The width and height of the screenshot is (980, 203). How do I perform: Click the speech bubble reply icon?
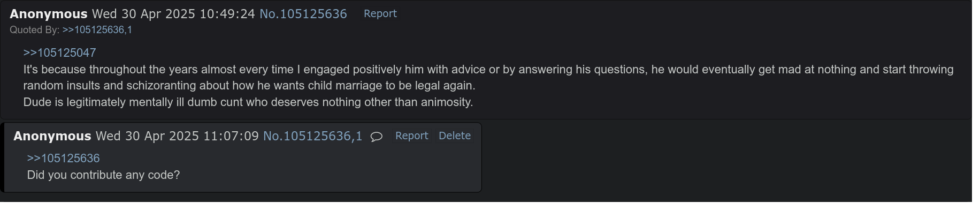[x=377, y=137]
